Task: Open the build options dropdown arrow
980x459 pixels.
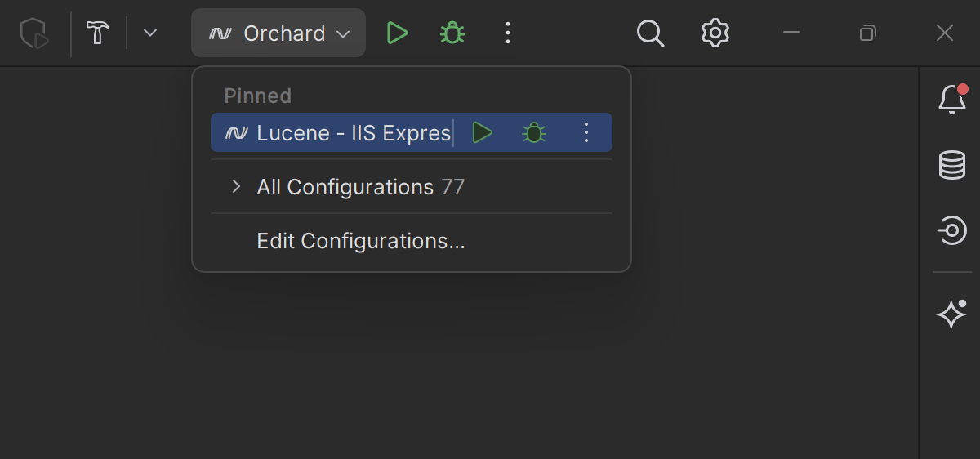Action: (x=149, y=33)
